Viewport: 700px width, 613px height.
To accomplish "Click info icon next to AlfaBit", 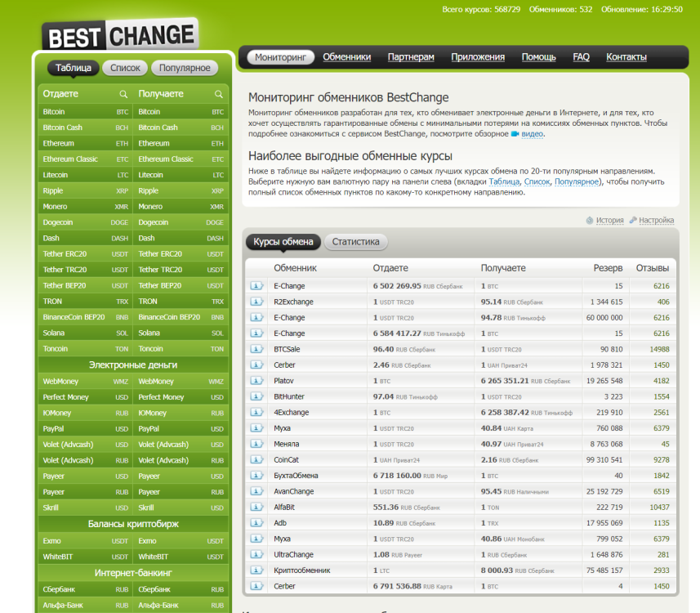I will (x=256, y=508).
